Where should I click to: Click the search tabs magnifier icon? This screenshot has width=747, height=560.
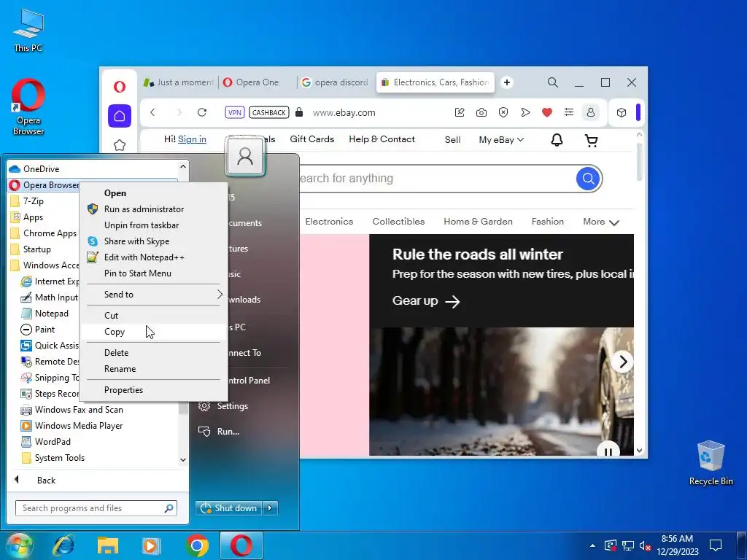tap(553, 82)
